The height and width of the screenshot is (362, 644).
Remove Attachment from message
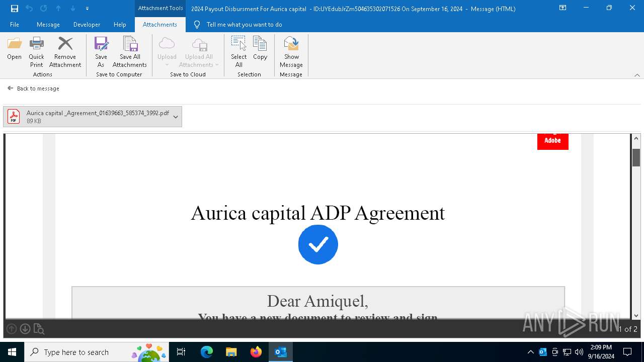65,52
